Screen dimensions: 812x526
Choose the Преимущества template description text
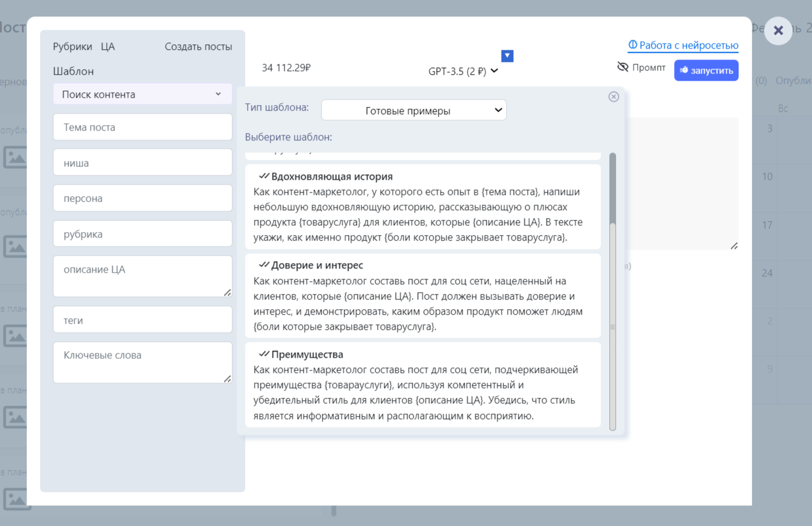[x=416, y=393]
